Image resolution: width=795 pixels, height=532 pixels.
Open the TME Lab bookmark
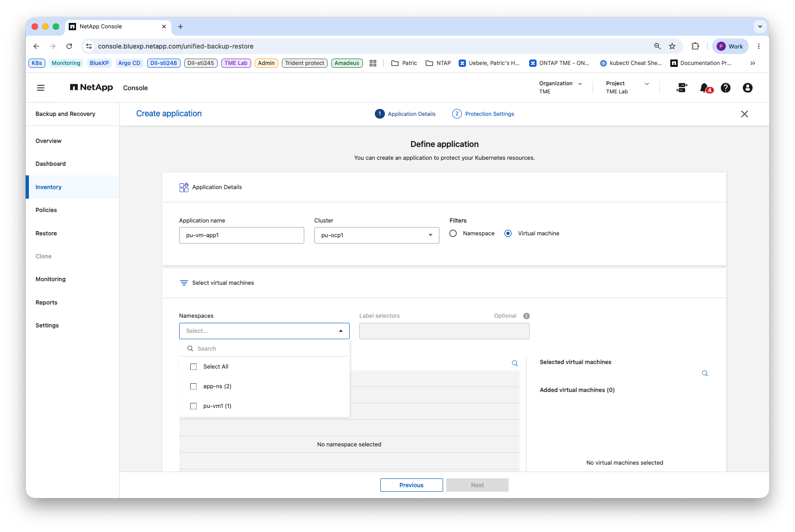click(x=236, y=63)
